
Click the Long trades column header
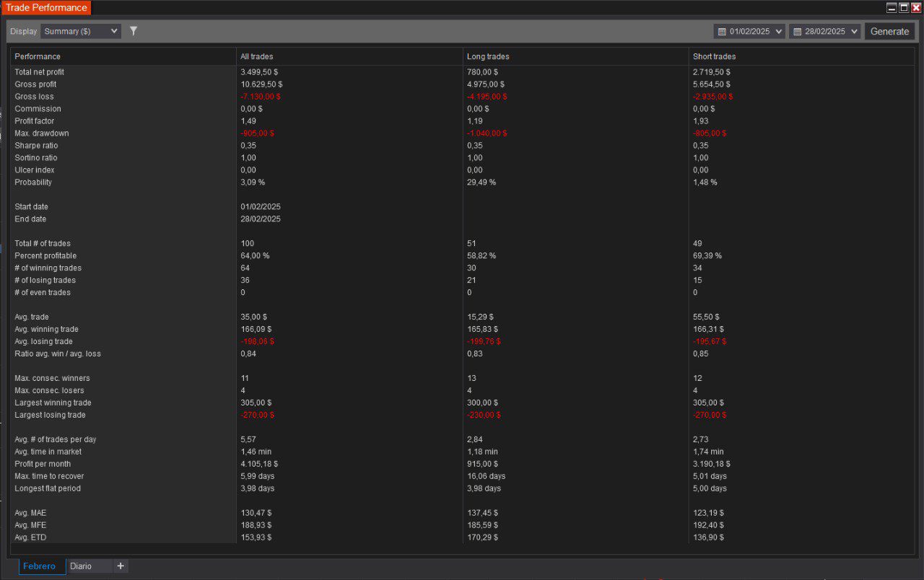point(488,56)
